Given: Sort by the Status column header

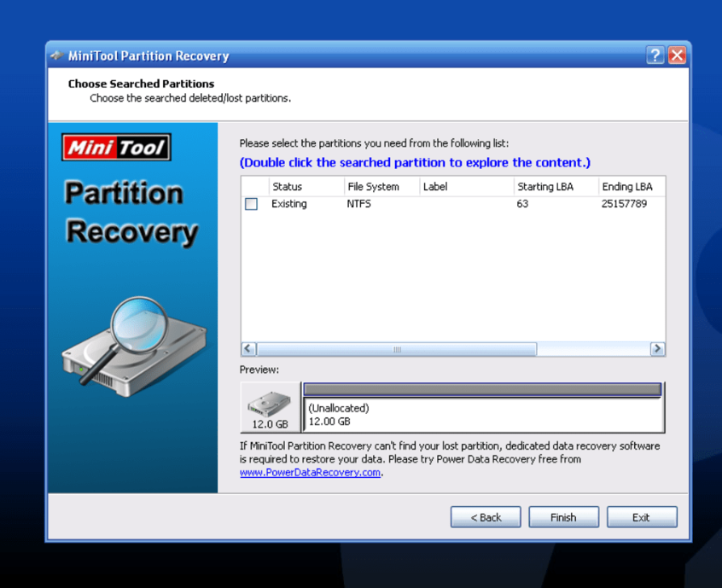Looking at the screenshot, I should point(306,187).
